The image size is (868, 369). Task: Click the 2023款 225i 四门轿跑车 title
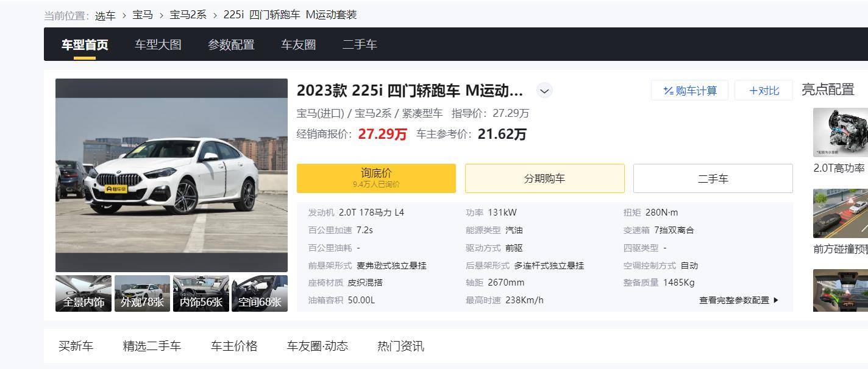coord(410,91)
